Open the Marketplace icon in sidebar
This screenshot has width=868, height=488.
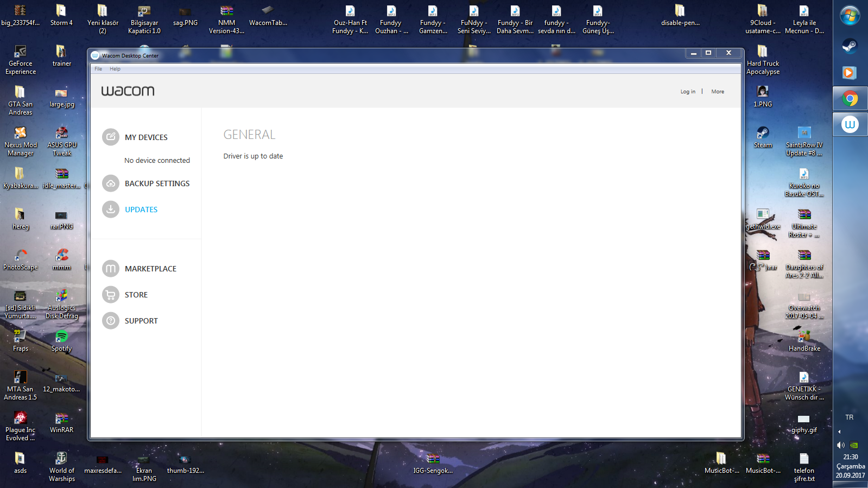111,268
